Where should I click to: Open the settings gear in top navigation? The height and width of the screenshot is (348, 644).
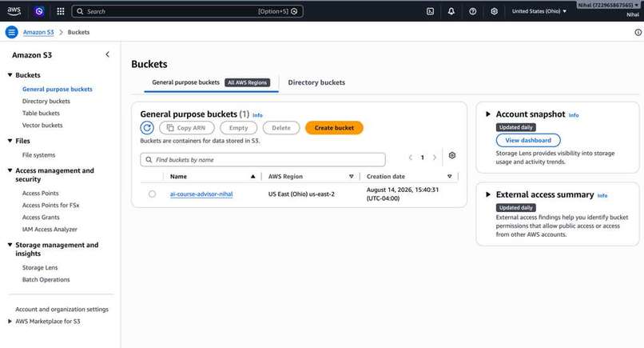(494, 11)
